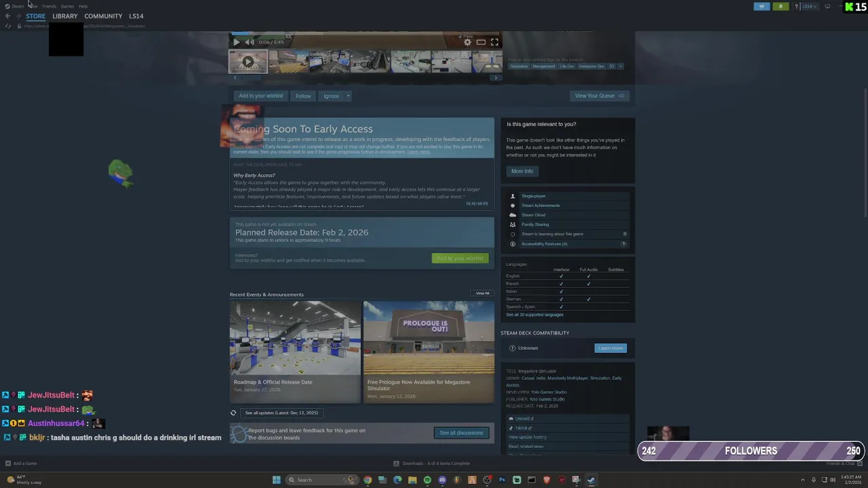The width and height of the screenshot is (868, 488).
Task: Add the plus tag button
Action: pyautogui.click(x=620, y=66)
